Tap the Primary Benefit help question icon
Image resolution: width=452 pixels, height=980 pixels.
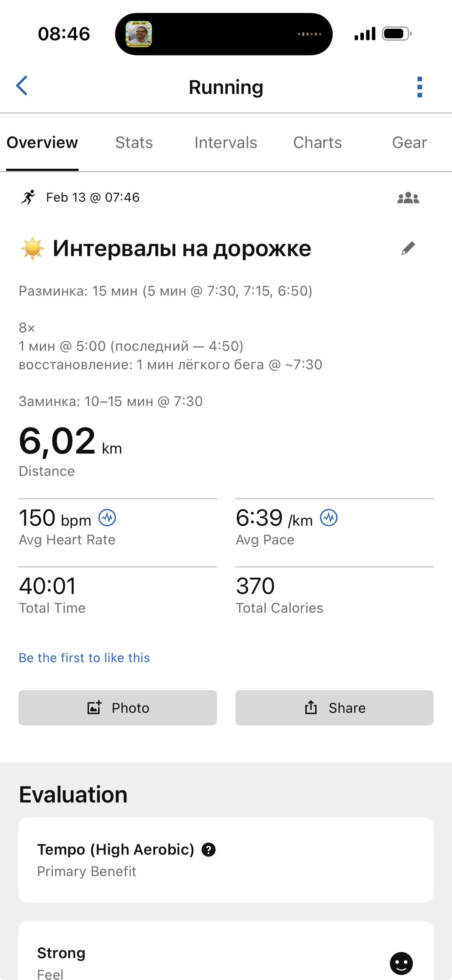(x=209, y=850)
